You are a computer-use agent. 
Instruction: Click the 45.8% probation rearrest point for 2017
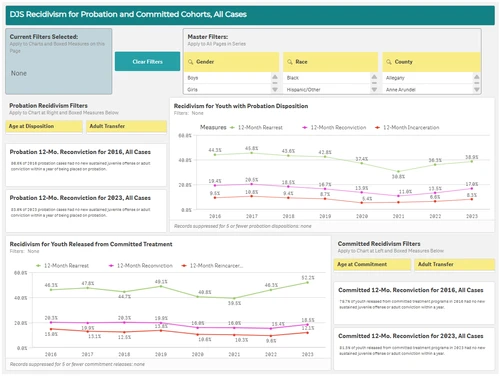coord(252,153)
